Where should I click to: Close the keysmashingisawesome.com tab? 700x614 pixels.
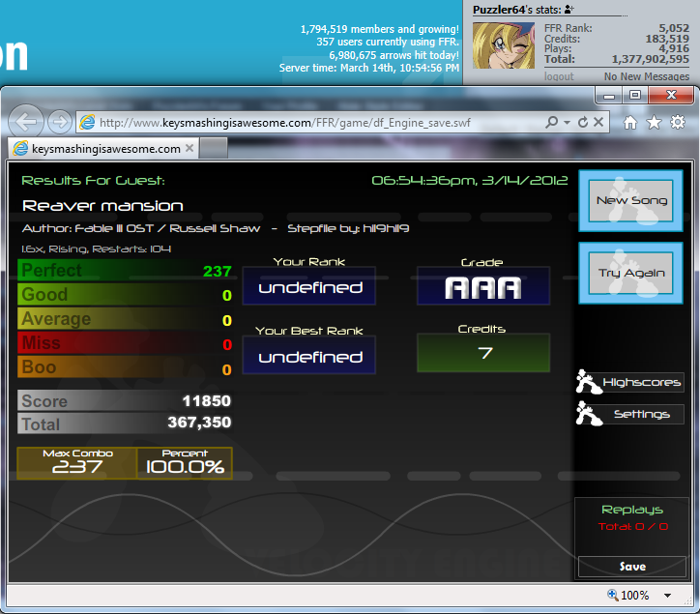point(190,149)
